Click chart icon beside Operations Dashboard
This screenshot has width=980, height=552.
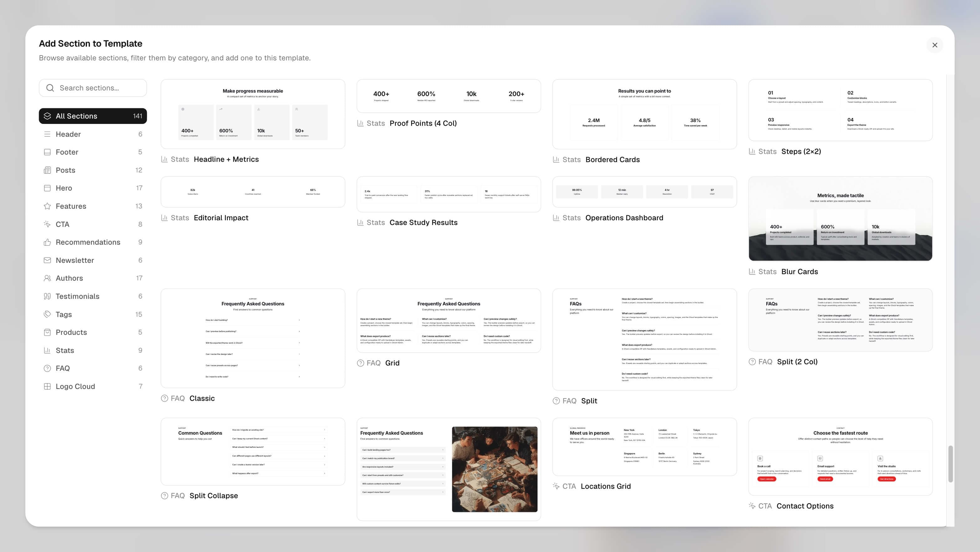click(x=556, y=217)
